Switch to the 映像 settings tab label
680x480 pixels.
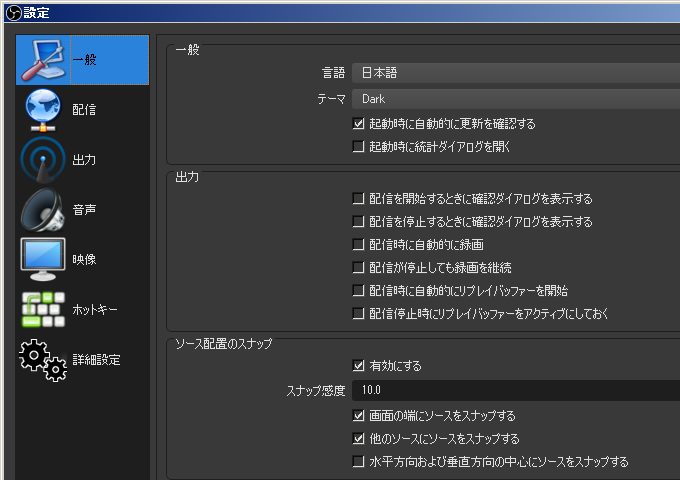[x=85, y=260]
